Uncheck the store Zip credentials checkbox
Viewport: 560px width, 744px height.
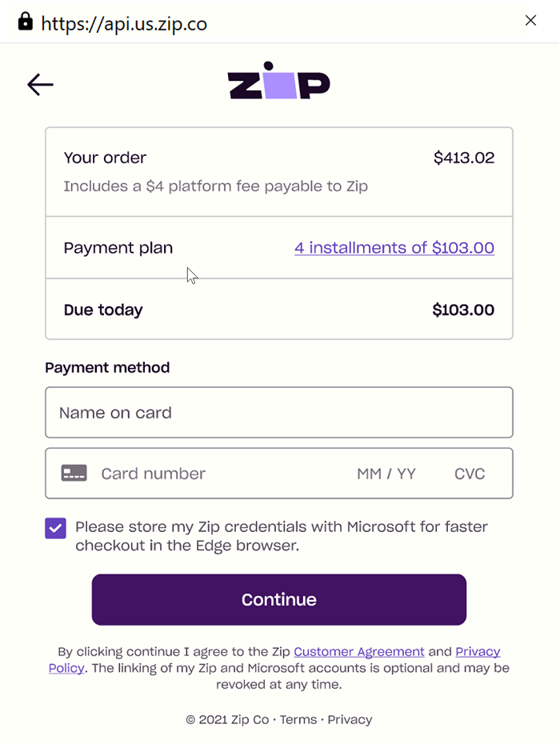(55, 528)
